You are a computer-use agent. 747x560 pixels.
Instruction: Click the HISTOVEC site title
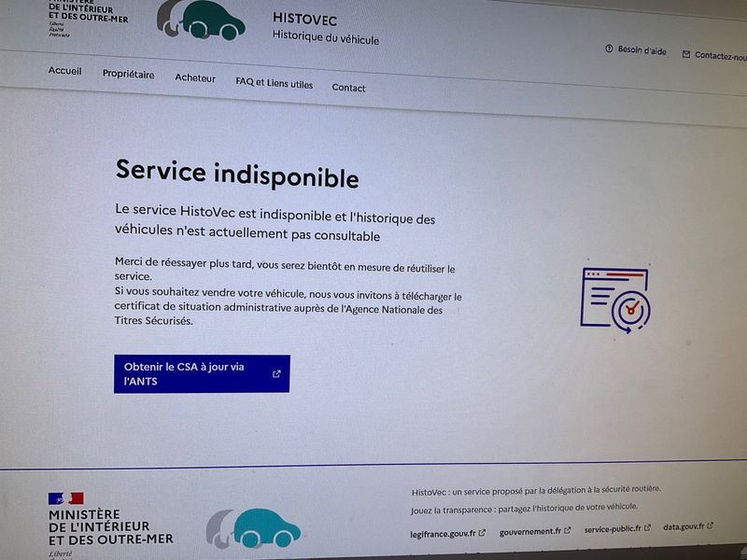pos(304,19)
